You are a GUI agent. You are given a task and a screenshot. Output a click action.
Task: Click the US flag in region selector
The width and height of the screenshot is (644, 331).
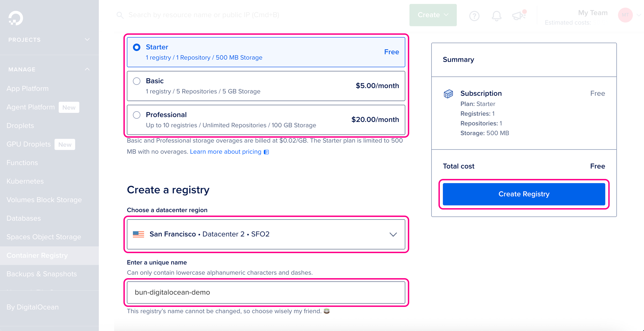(138, 234)
